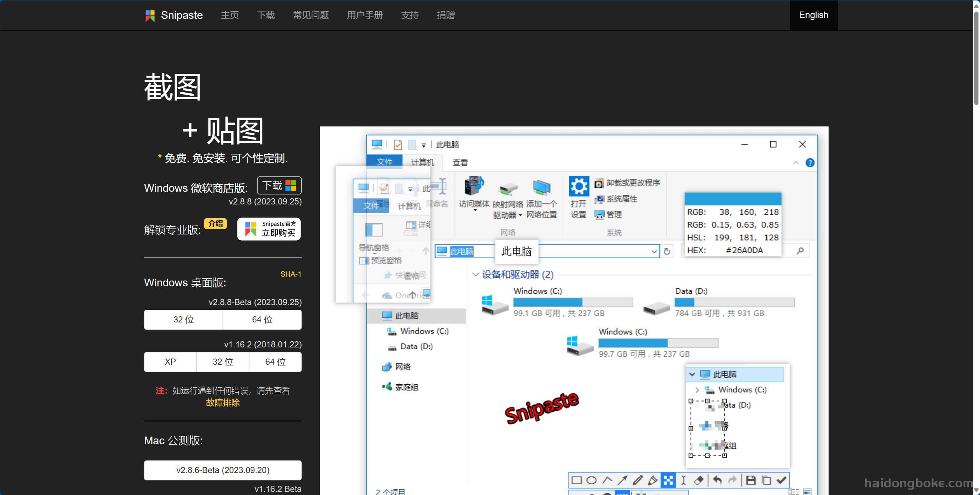Click the checkmark finish icon in the toolbar
The height and width of the screenshot is (495, 980).
781,480
